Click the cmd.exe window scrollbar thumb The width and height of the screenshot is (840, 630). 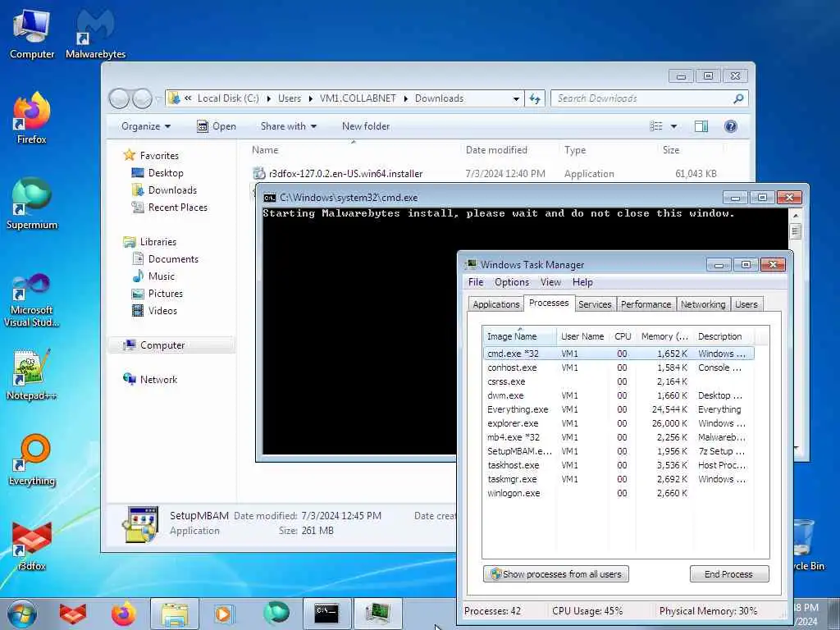coord(796,231)
